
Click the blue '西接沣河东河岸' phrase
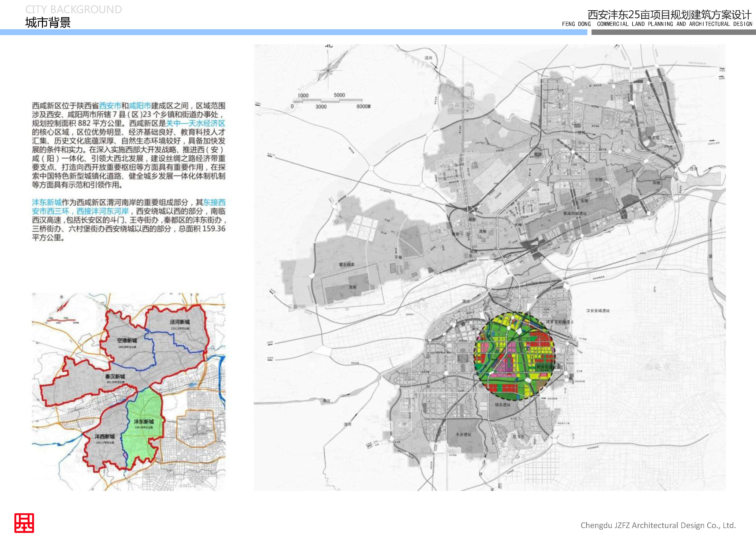coord(103,211)
